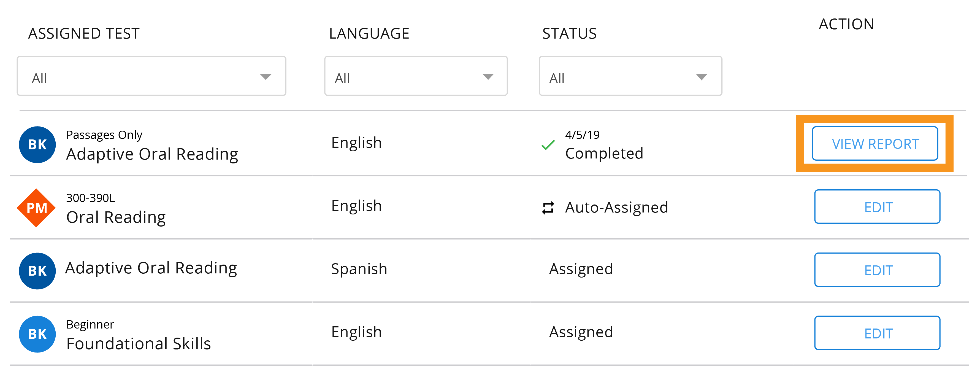This screenshot has width=980, height=366.
Task: Click the Language column header
Action: [369, 34]
